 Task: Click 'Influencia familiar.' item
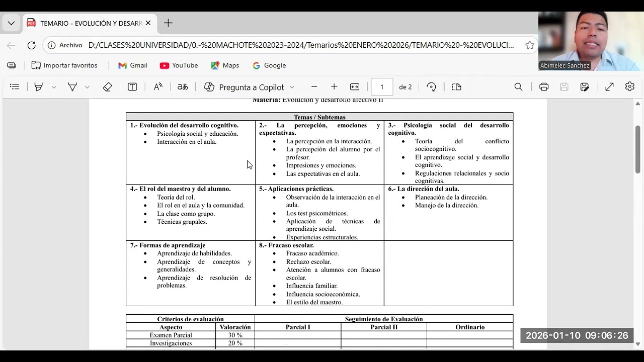coord(312,286)
